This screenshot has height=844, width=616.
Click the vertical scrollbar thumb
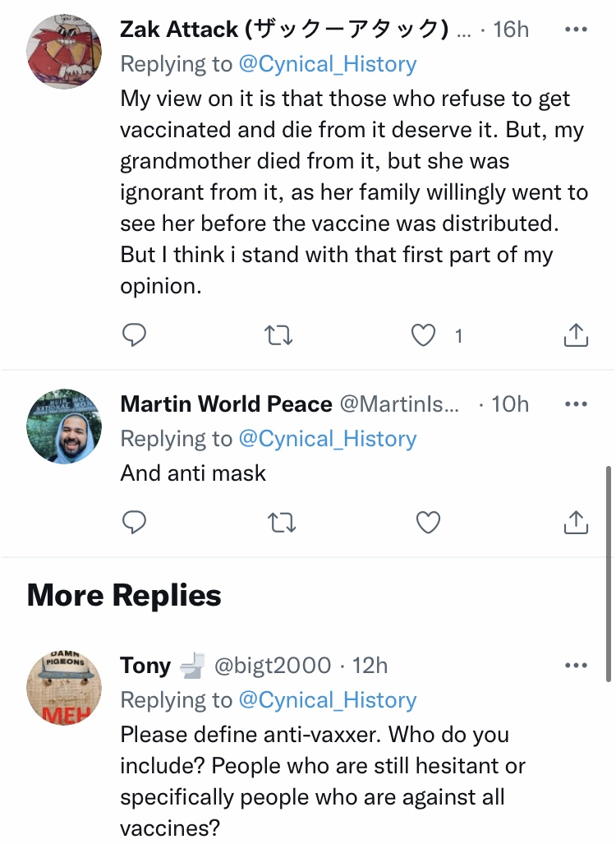[609, 574]
